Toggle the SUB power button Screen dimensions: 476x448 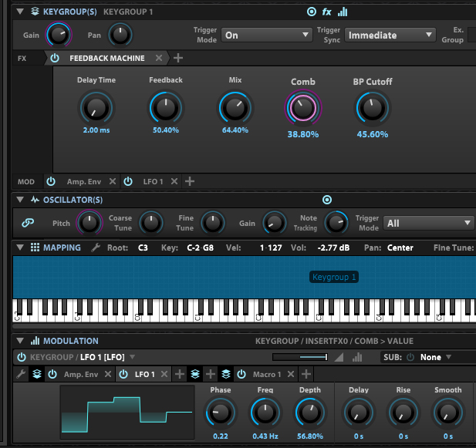[410, 357]
